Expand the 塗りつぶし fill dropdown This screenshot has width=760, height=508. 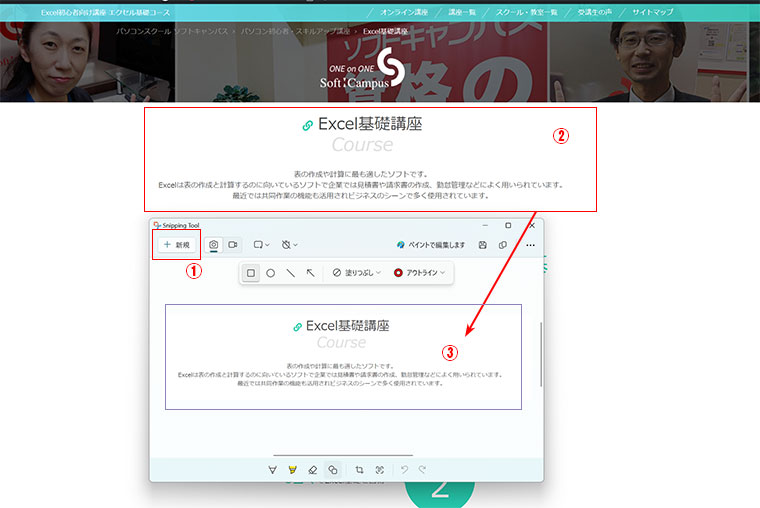[357, 273]
